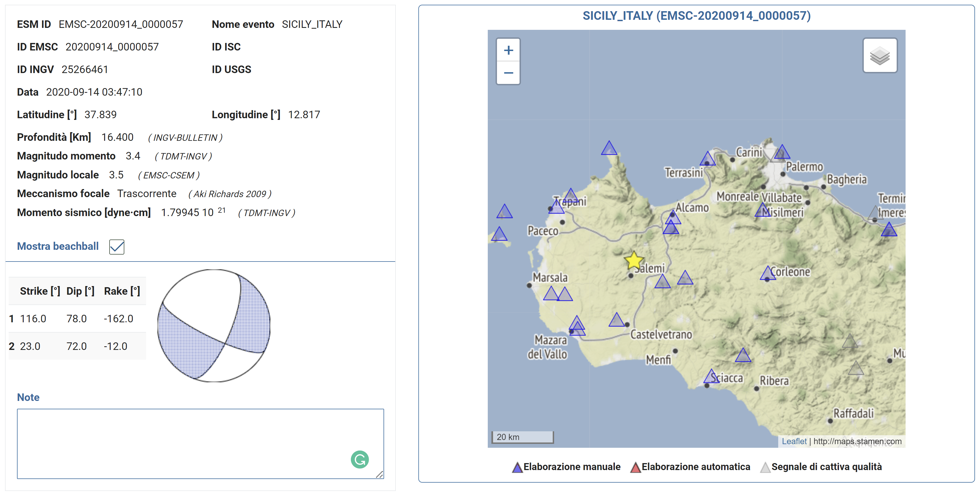Zoom out of the map

pos(508,73)
